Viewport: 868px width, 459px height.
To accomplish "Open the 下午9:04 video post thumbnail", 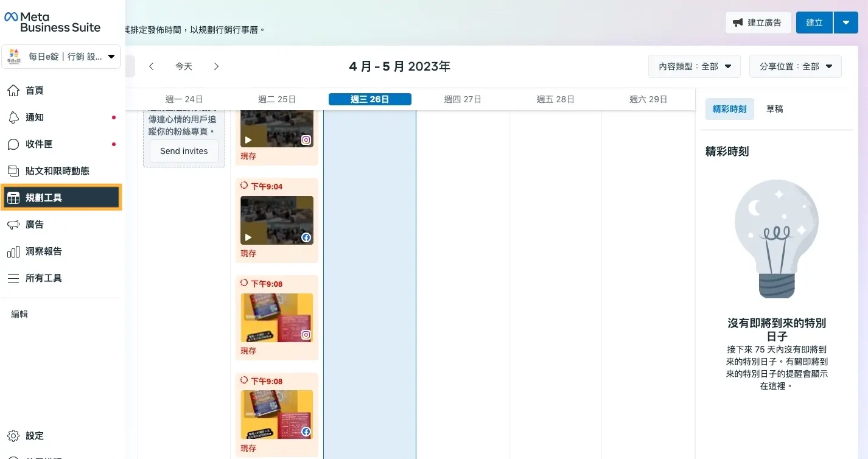I will pos(277,220).
